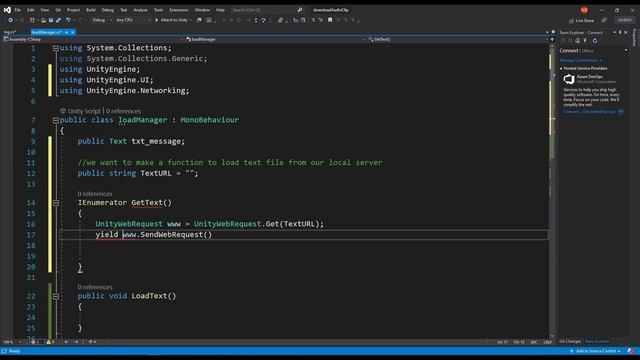
Task: Click the Attach to Unity button
Action: click(x=171, y=20)
